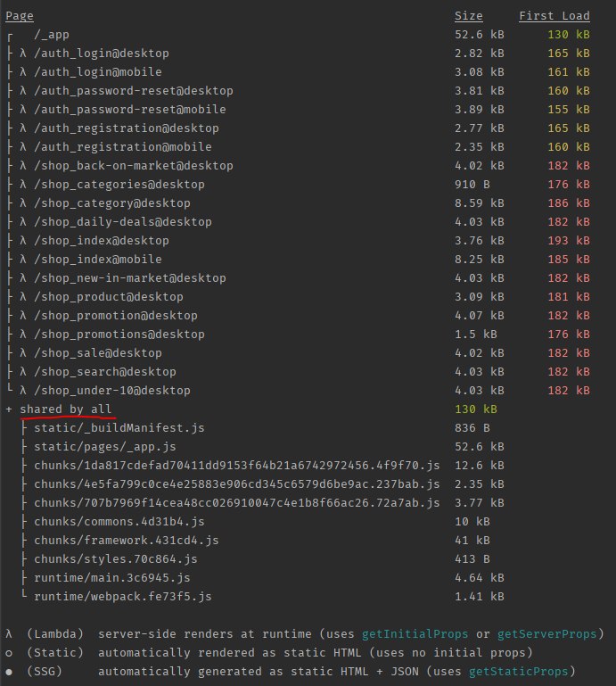
Task: Click the 155 kB first load value
Action: tap(569, 110)
